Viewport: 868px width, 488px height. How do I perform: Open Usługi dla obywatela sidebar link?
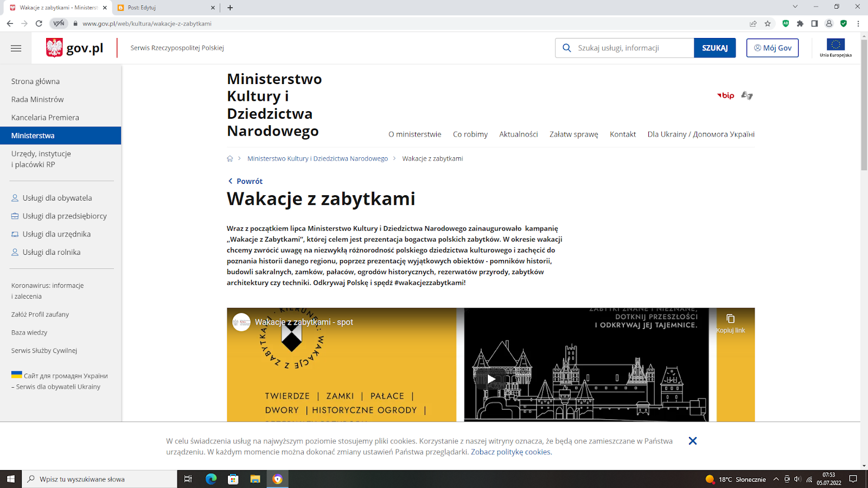(57, 198)
